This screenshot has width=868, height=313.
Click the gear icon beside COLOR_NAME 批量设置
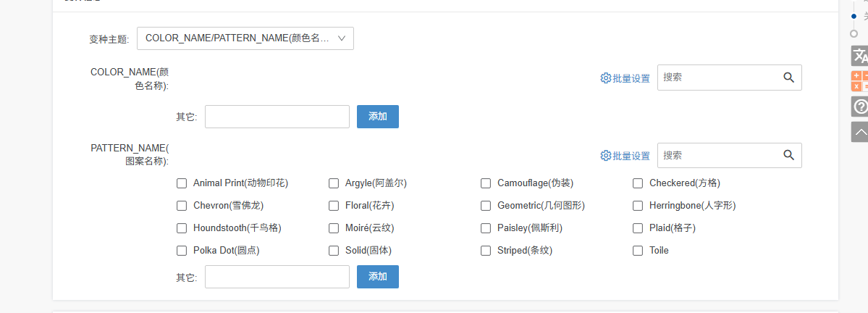(x=606, y=78)
